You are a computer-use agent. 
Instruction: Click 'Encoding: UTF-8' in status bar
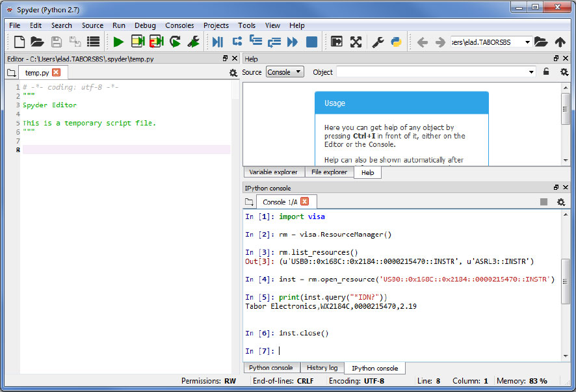(357, 381)
